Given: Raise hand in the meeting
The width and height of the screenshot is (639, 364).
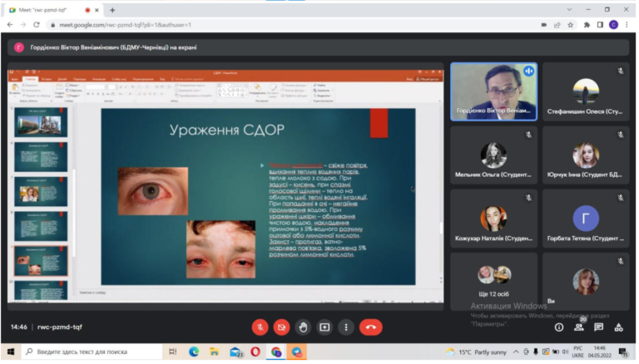Looking at the screenshot, I should [304, 327].
